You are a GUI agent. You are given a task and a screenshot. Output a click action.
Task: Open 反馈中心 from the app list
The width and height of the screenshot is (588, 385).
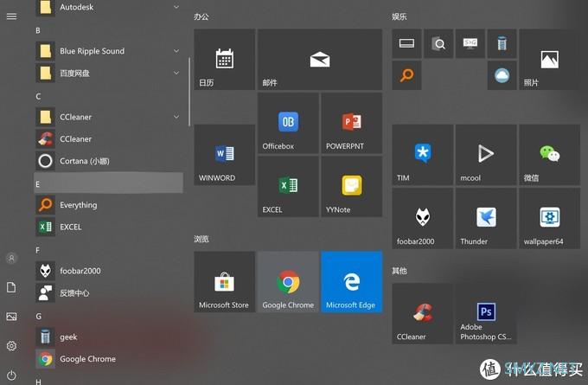coord(109,292)
